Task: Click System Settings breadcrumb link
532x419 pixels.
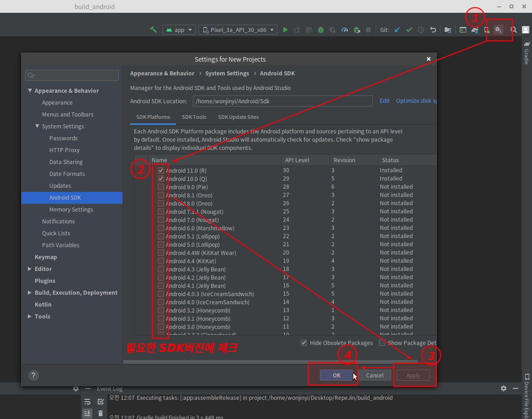Action: 227,73
